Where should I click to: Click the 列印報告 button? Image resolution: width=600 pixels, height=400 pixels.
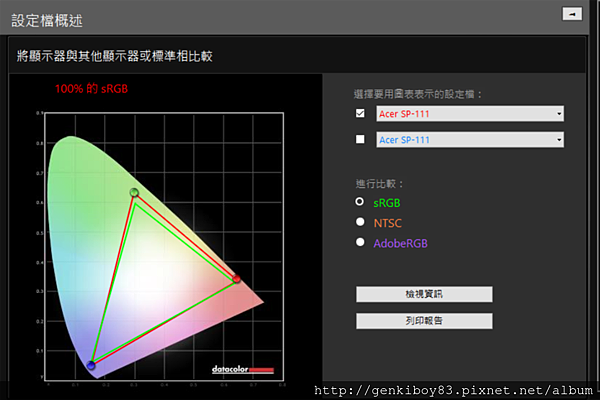click(424, 321)
